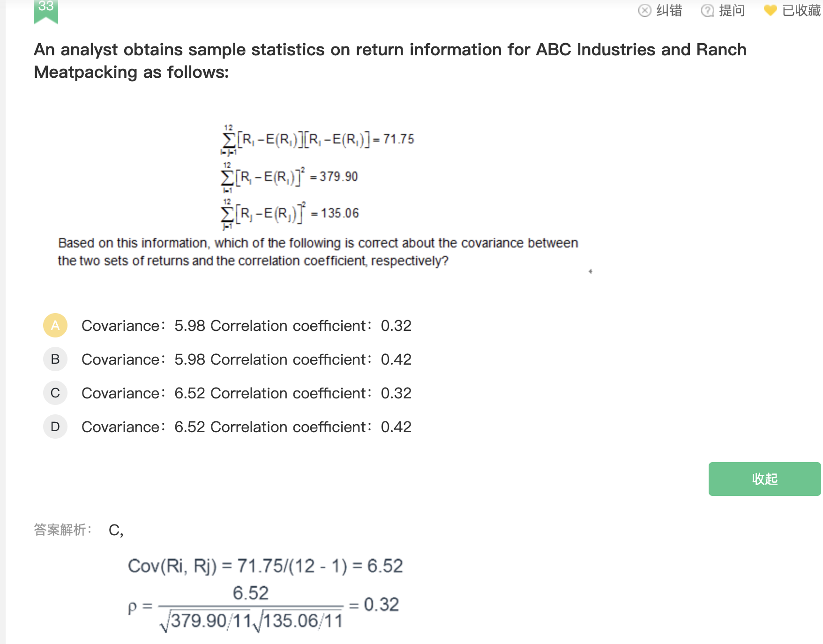Select answer option B circle
The height and width of the screenshot is (644, 823).
click(55, 359)
